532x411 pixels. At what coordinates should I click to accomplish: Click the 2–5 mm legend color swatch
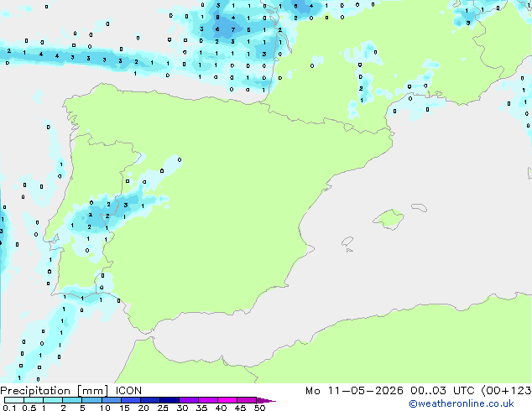[x=72, y=400]
